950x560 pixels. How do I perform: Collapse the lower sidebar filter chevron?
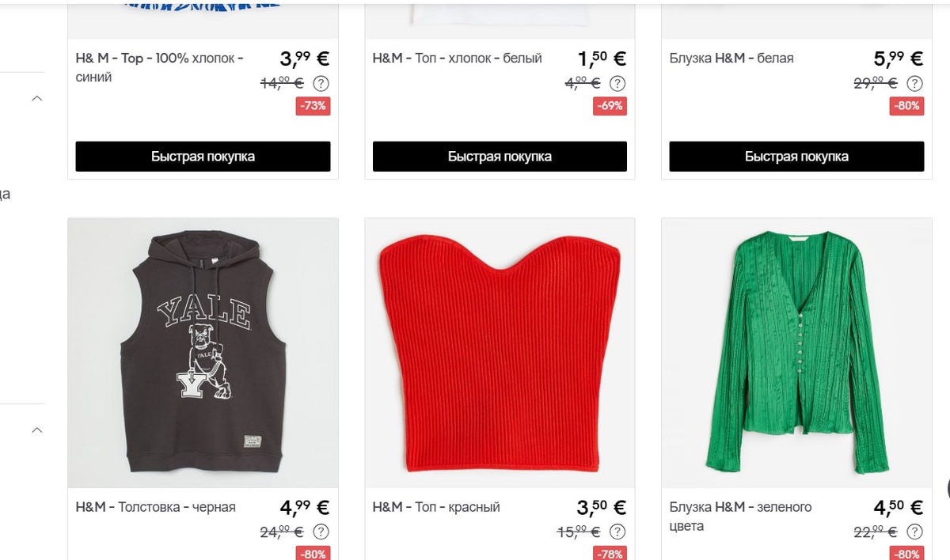click(x=36, y=430)
